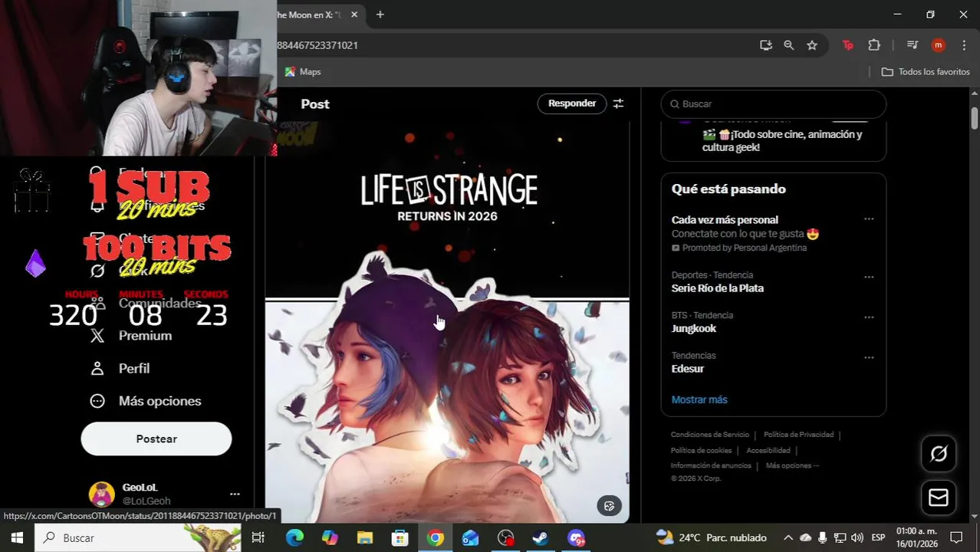Expand Más opciones in footer
This screenshot has height=552, width=980.
click(791, 465)
